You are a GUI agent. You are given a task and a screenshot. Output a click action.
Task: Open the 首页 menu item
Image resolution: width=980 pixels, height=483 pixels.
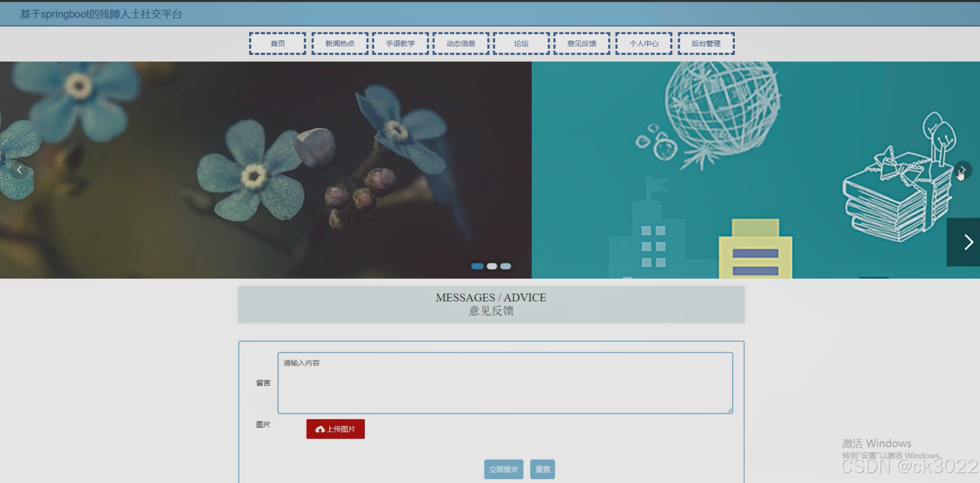(278, 43)
